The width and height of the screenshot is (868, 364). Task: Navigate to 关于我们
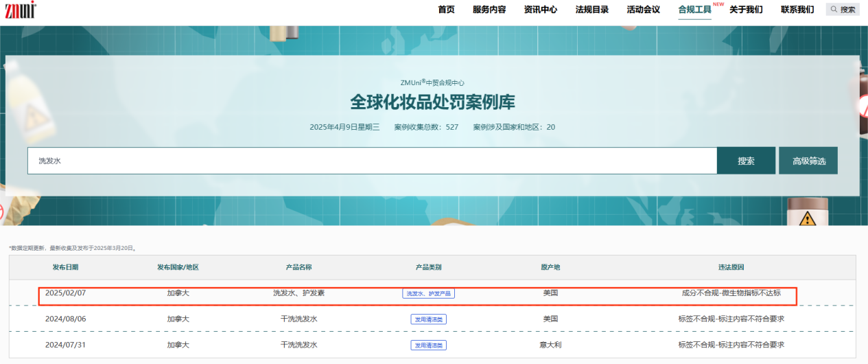[746, 10]
